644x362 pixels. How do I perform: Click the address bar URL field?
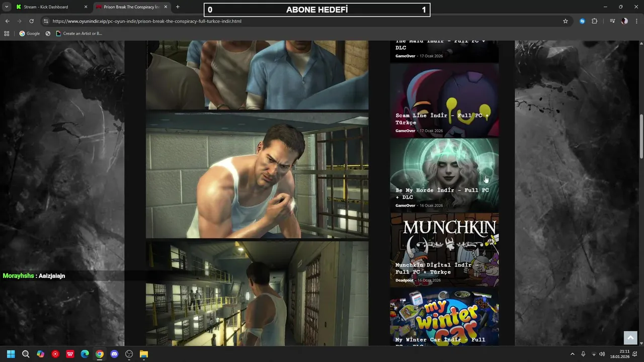pyautogui.click(x=302, y=21)
